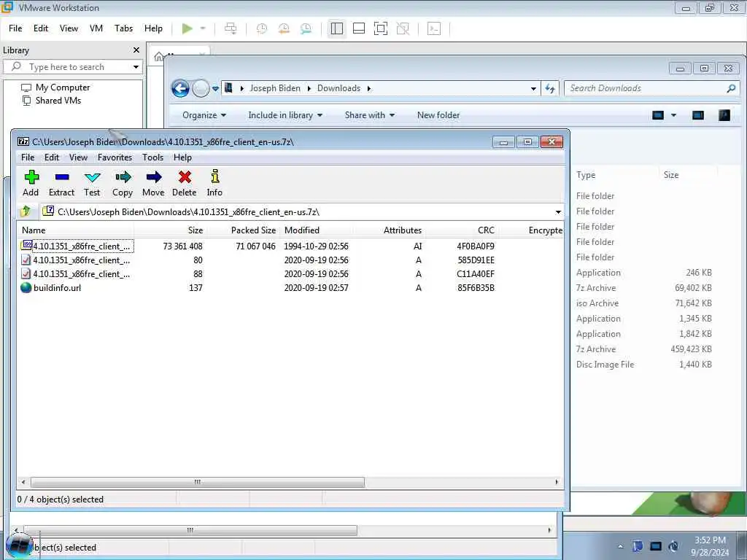747x560 pixels.
Task: Open the VMware VM menu
Action: [96, 28]
